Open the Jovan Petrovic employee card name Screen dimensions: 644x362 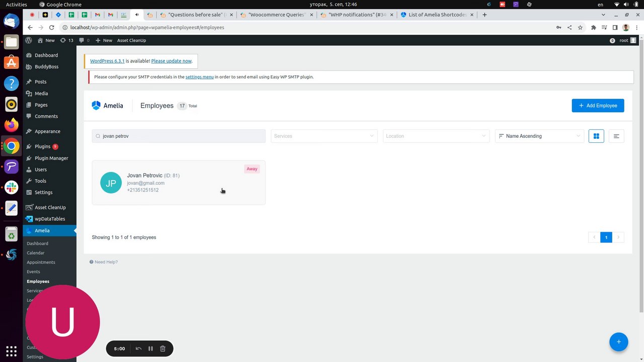[x=145, y=175]
